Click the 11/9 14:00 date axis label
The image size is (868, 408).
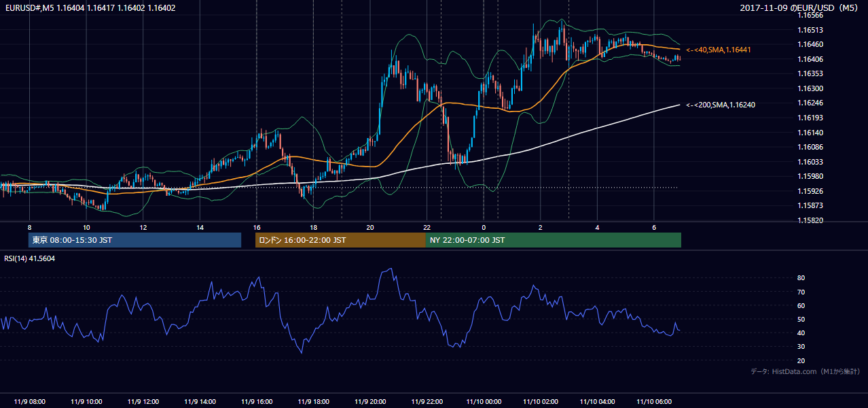tap(200, 402)
